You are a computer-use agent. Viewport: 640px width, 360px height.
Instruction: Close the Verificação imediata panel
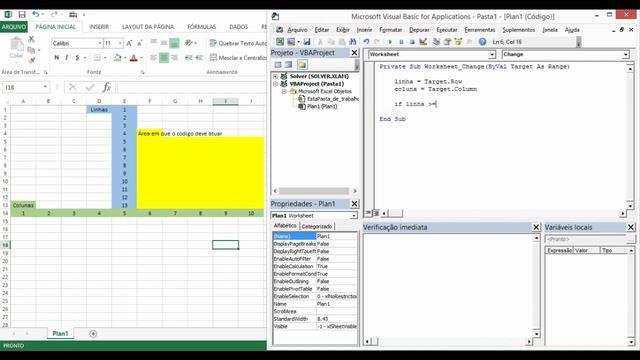click(x=536, y=227)
